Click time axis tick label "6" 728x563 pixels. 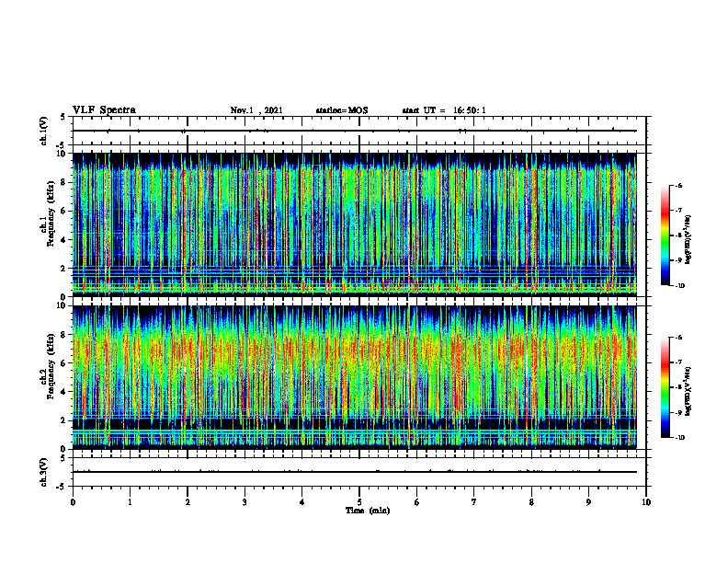point(417,502)
